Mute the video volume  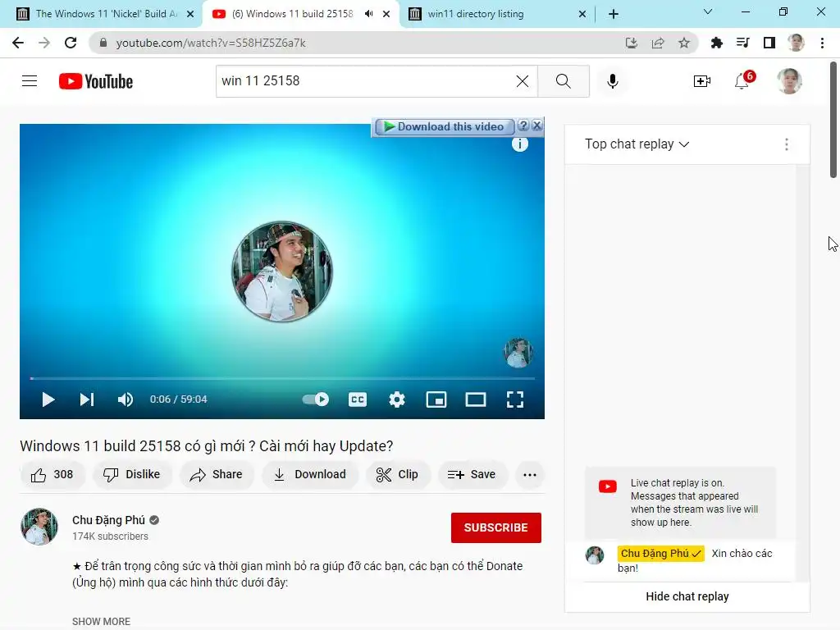tap(126, 399)
